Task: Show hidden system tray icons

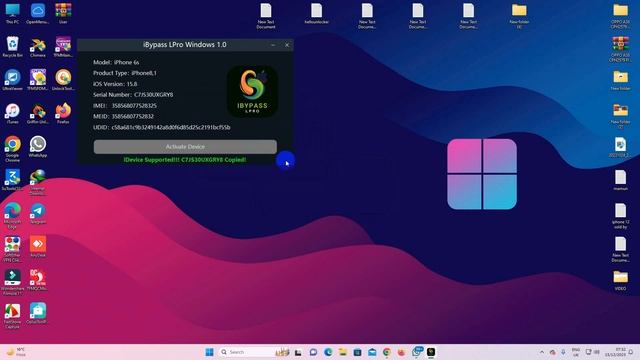Action: [x=542, y=352]
